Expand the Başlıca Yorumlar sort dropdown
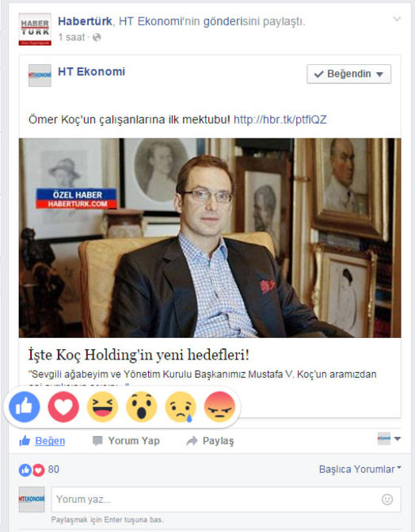The height and width of the screenshot is (532, 415). coord(360,469)
